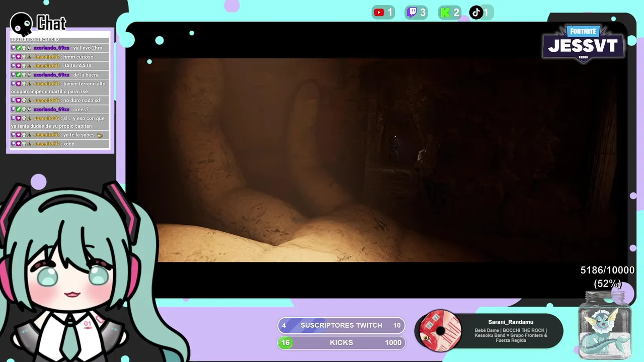Click Twitch badge in 'JAJAJAAJA' message row
This screenshot has width=644, height=362.
tap(14, 66)
